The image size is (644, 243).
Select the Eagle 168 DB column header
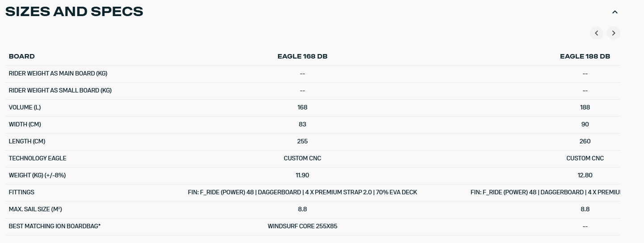tap(302, 56)
